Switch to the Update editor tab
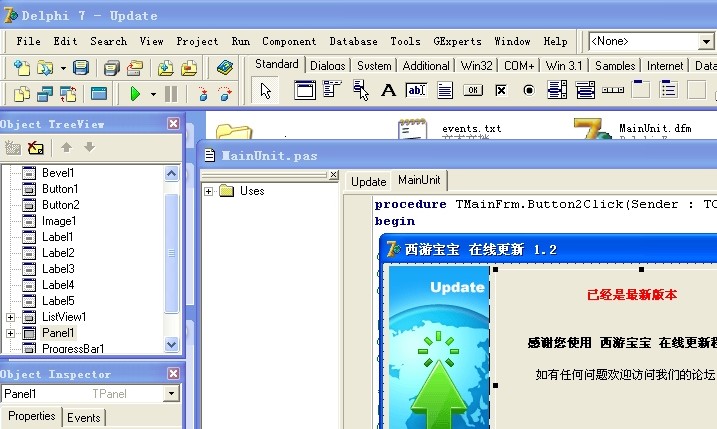This screenshot has height=429, width=717. (369, 182)
